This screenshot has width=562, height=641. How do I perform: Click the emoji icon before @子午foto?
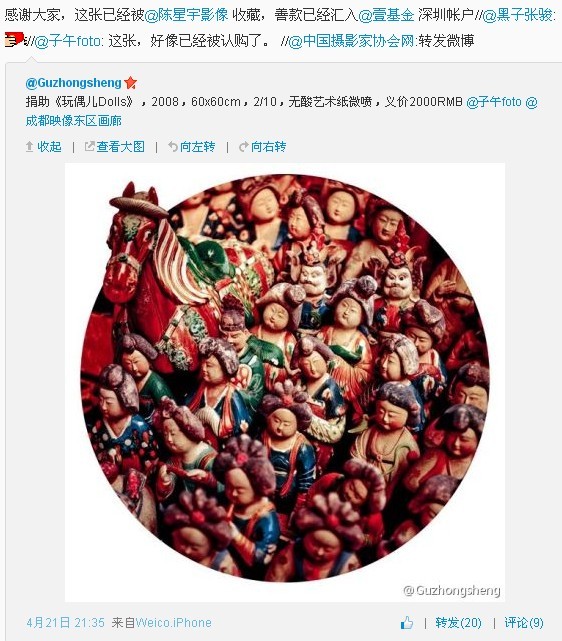[x=15, y=40]
